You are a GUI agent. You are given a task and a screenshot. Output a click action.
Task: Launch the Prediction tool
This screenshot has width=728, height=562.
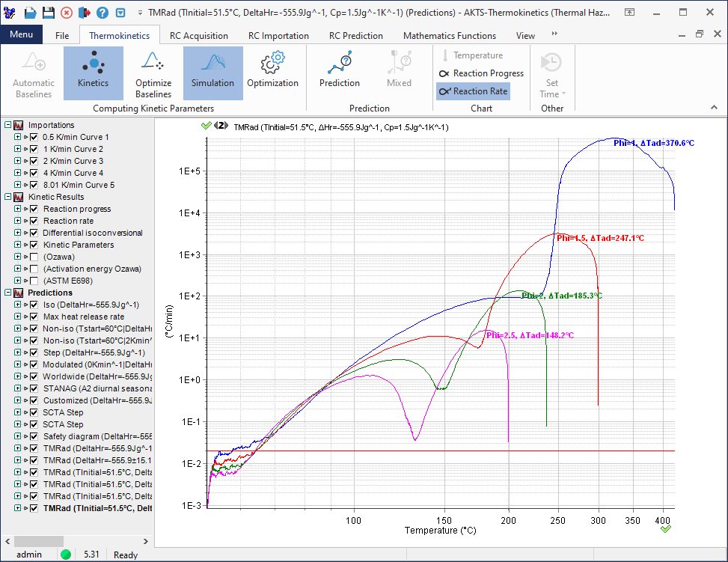[339, 73]
